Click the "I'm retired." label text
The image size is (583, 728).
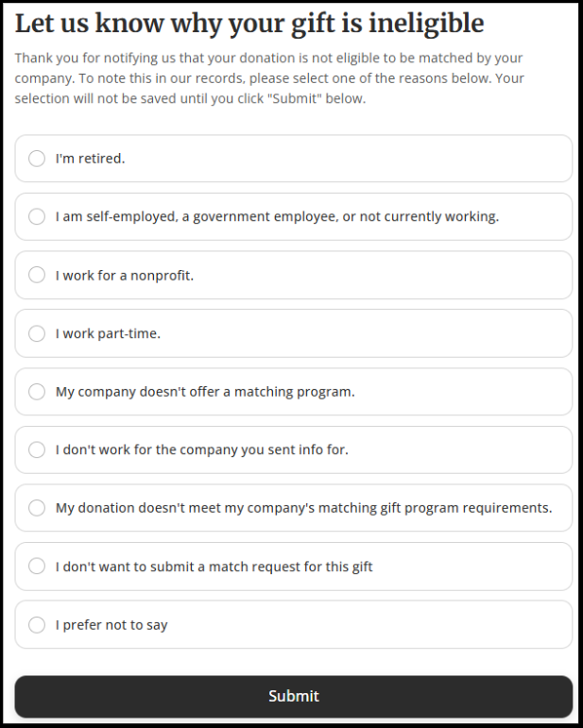pyautogui.click(x=90, y=159)
